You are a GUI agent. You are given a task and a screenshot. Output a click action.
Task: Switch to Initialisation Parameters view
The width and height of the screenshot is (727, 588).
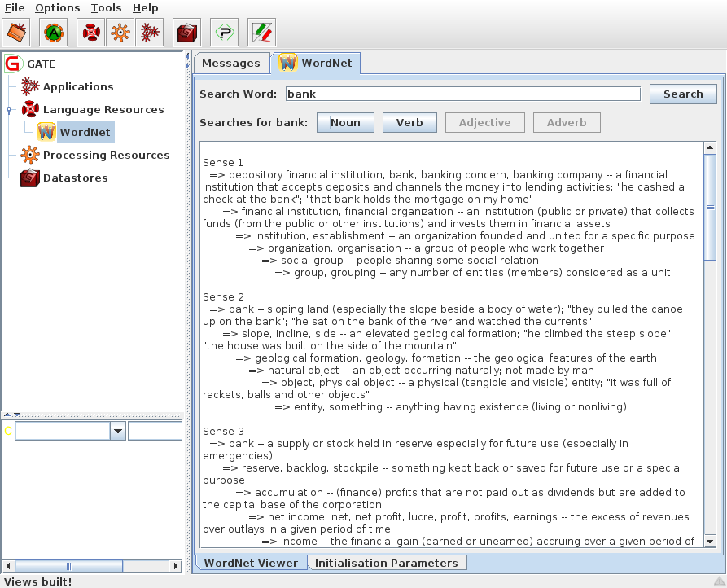(387, 563)
